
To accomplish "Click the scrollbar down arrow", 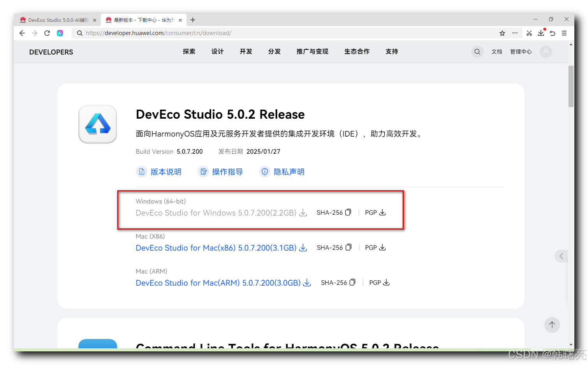I will pyautogui.click(x=571, y=345).
